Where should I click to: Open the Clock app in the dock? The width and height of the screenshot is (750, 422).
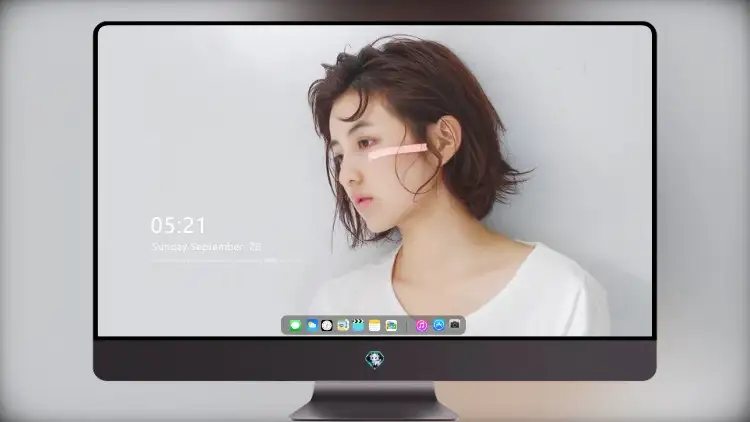point(327,325)
